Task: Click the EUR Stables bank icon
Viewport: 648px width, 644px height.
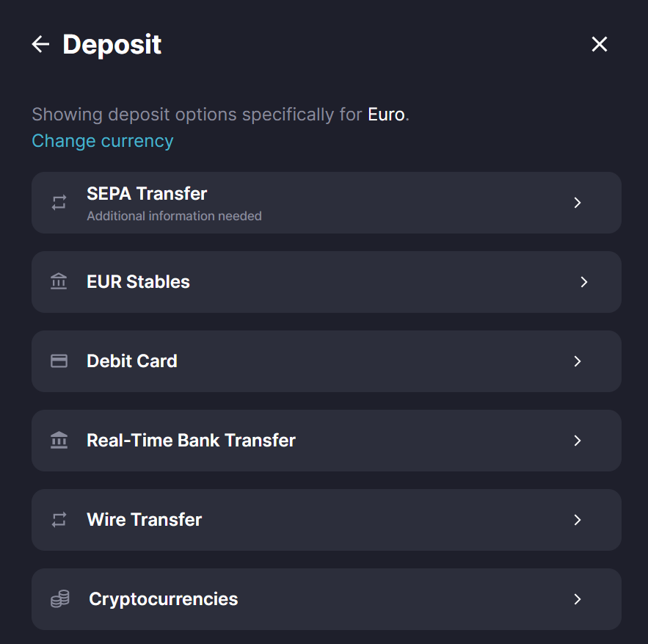Action: pos(59,282)
